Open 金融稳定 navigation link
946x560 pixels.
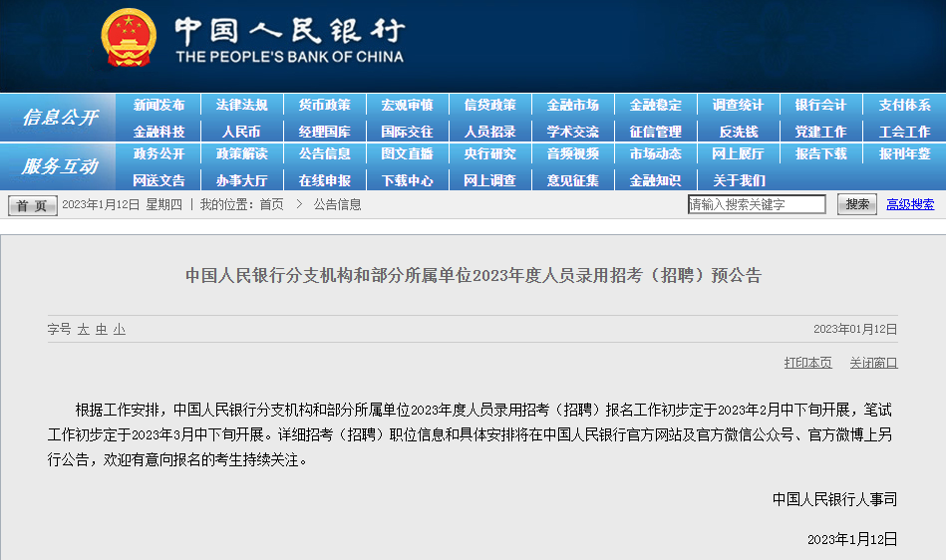[x=655, y=105]
